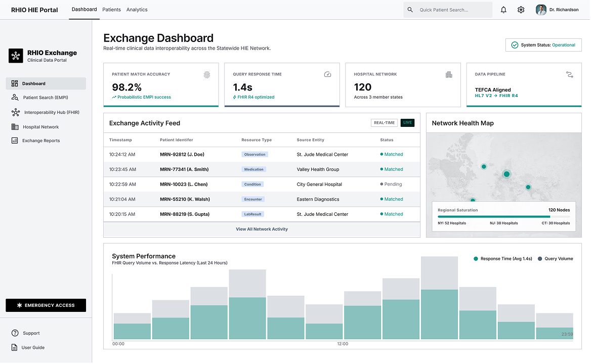The height and width of the screenshot is (364, 593).
Task: Select row MRN-55210 (K. Walsh)
Action: click(263, 200)
